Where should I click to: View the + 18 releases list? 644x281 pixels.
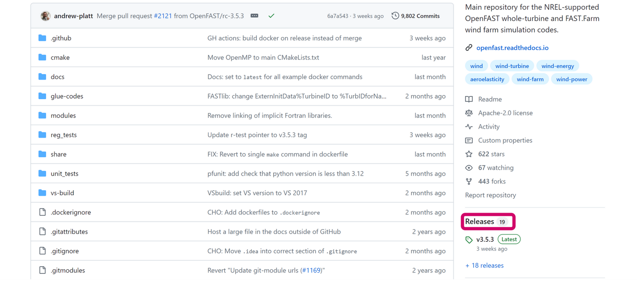(x=484, y=265)
